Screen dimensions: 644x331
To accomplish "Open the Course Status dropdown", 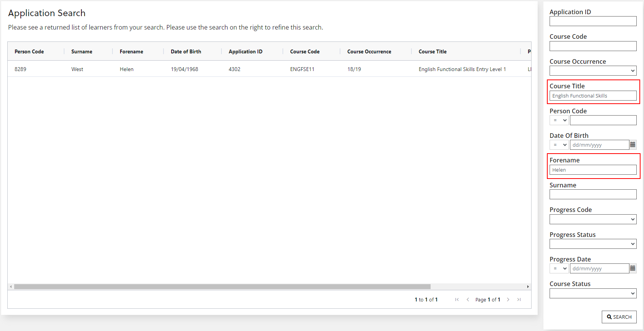I will point(593,293).
